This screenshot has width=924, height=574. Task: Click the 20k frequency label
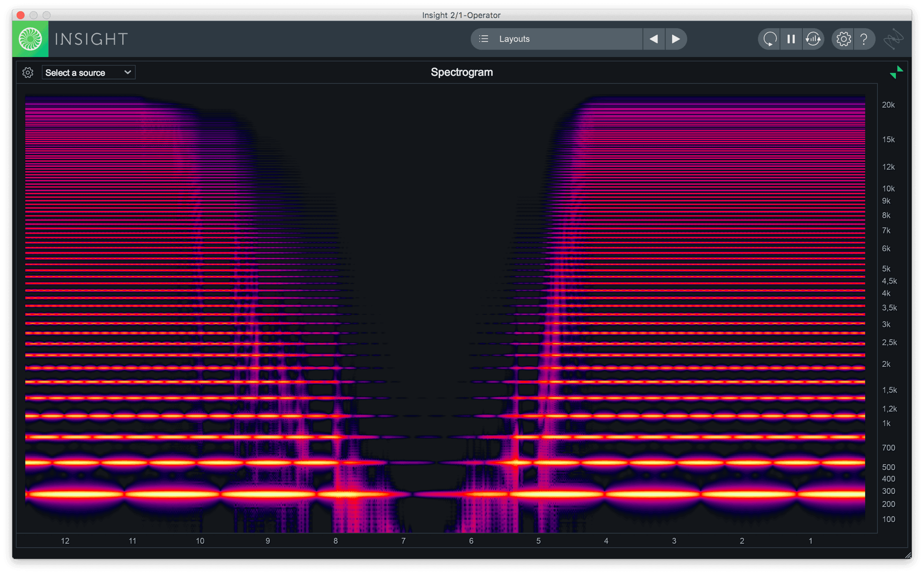pos(888,105)
